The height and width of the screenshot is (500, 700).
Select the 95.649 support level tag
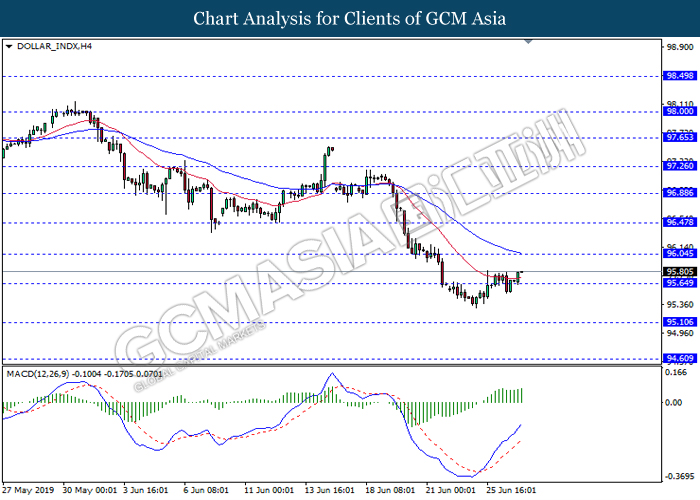679,283
